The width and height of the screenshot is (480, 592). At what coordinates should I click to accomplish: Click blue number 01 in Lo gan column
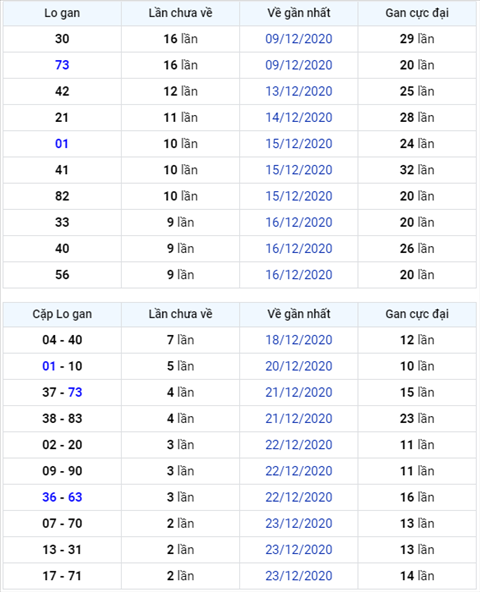click(62, 143)
